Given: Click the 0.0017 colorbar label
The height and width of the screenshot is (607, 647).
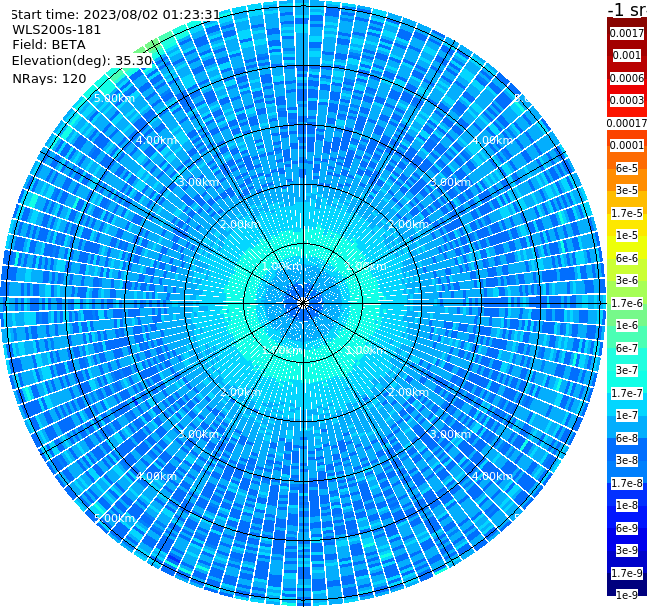Looking at the screenshot, I should (x=627, y=33).
